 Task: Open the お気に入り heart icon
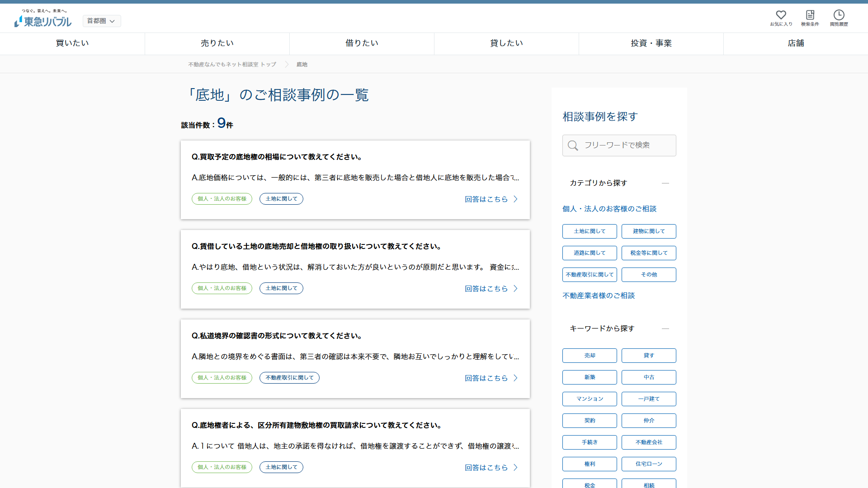pyautogui.click(x=781, y=18)
